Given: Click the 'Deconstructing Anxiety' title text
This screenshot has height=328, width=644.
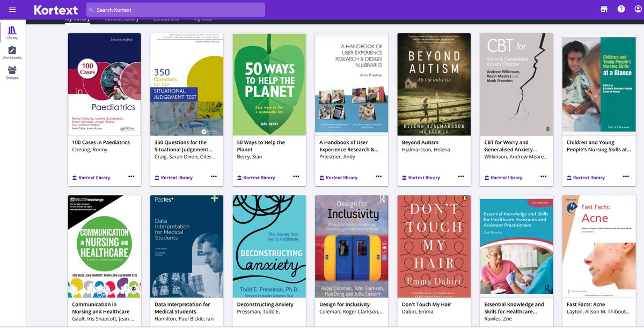Looking at the screenshot, I should click(265, 304).
